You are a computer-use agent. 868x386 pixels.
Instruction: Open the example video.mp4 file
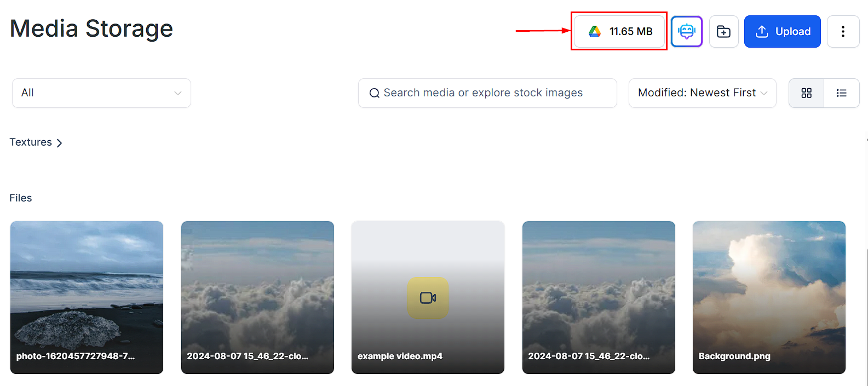click(428, 297)
